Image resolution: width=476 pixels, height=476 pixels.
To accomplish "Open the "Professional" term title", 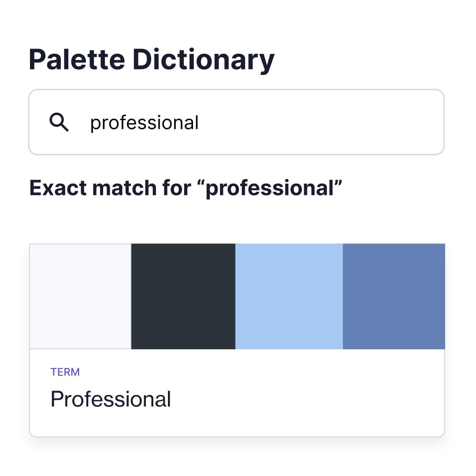I will pyautogui.click(x=111, y=399).
